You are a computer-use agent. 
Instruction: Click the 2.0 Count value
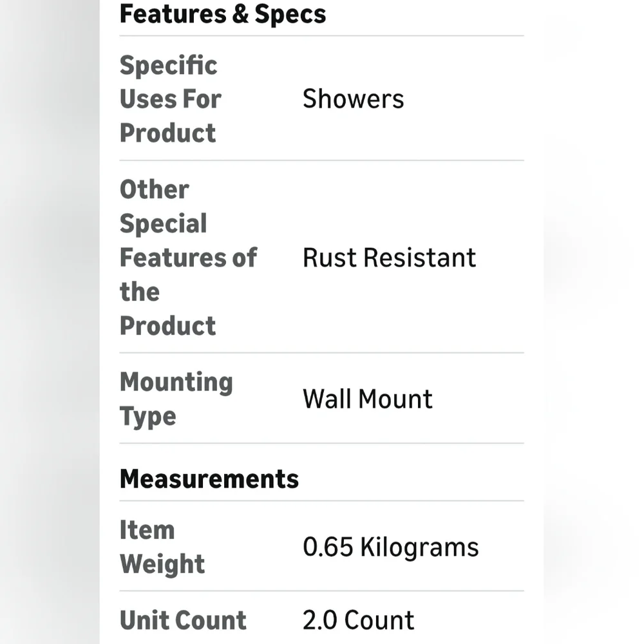[x=358, y=620]
